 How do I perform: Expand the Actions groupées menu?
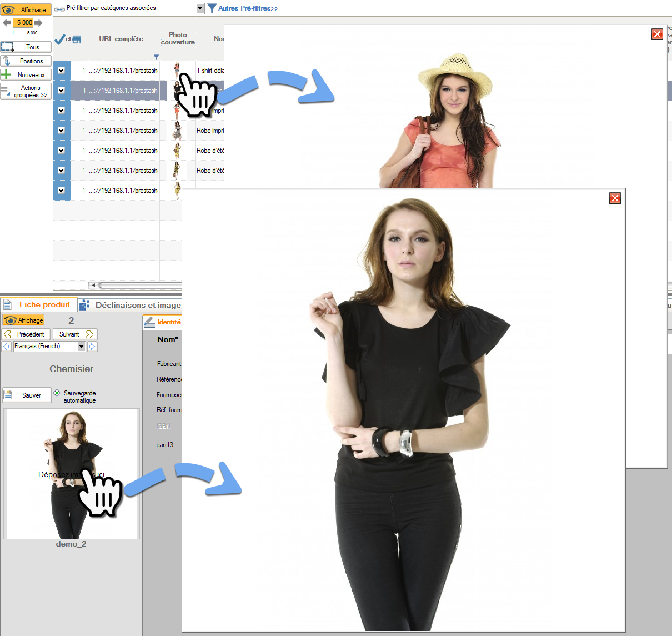click(26, 91)
